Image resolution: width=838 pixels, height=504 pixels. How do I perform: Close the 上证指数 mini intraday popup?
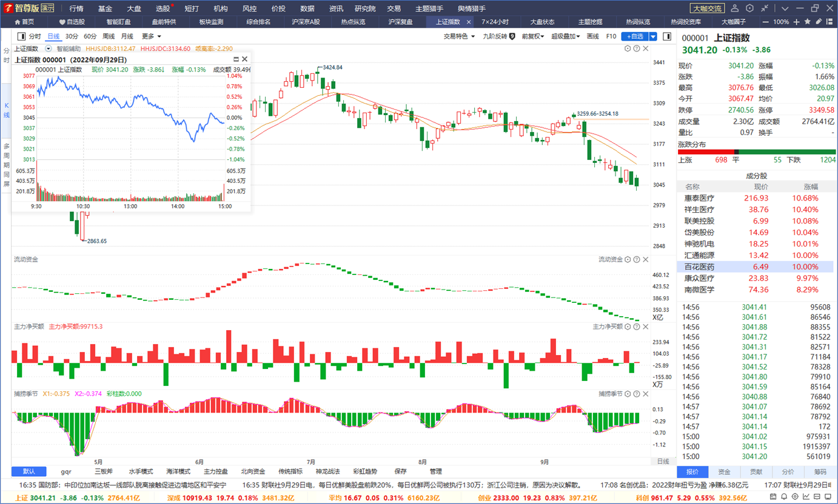pyautogui.click(x=245, y=59)
